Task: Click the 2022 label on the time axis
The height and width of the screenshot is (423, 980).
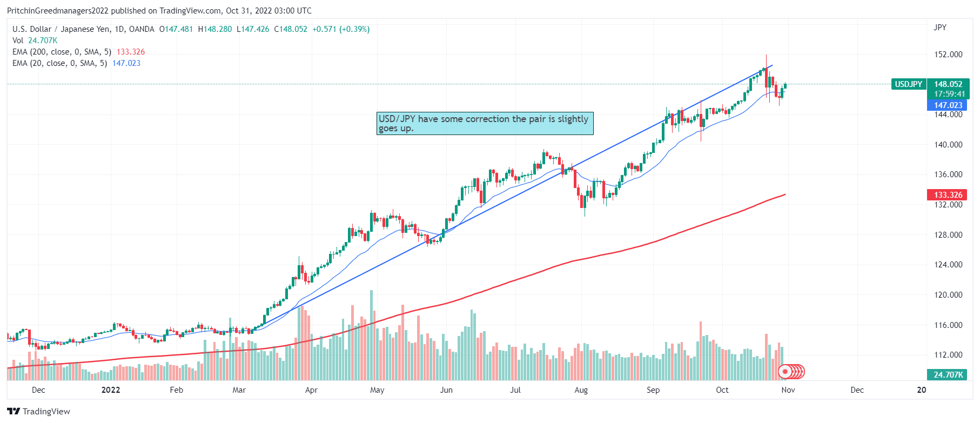Action: 111,390
